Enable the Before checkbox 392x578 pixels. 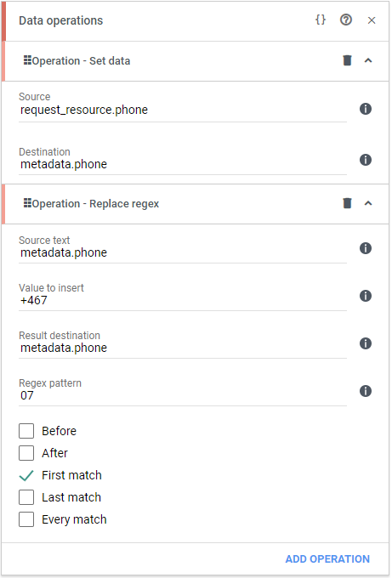coord(26,431)
